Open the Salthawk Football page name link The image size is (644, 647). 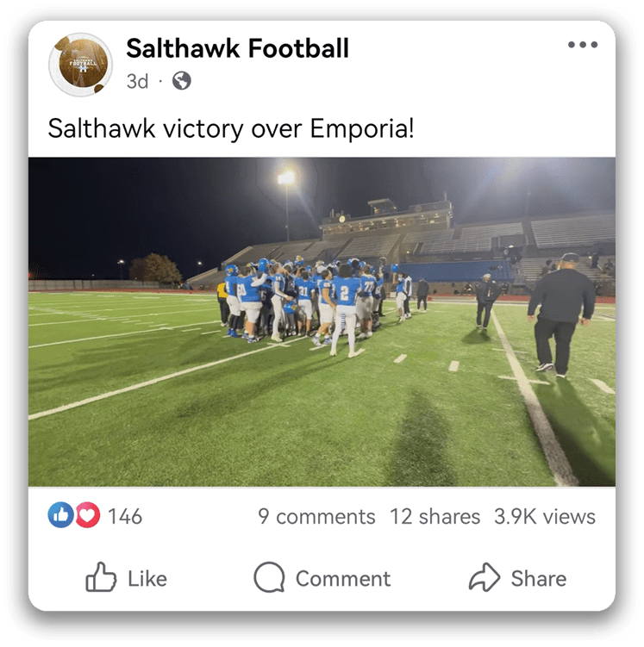[237, 48]
